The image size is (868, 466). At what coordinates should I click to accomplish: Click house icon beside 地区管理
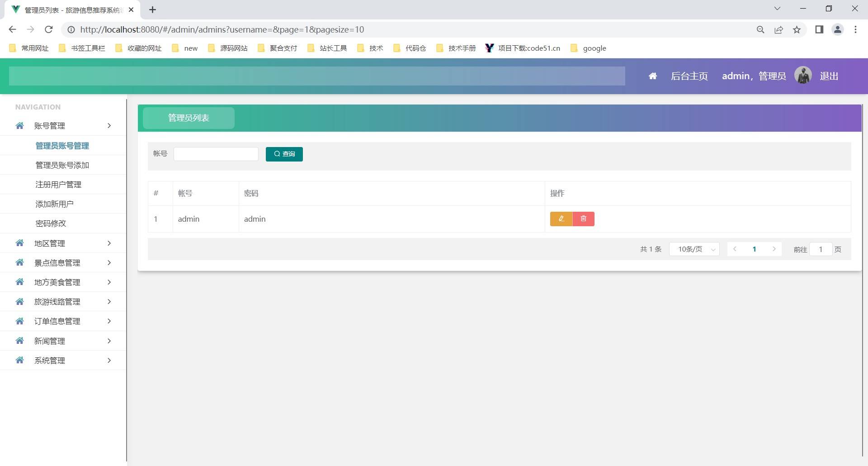click(x=19, y=243)
